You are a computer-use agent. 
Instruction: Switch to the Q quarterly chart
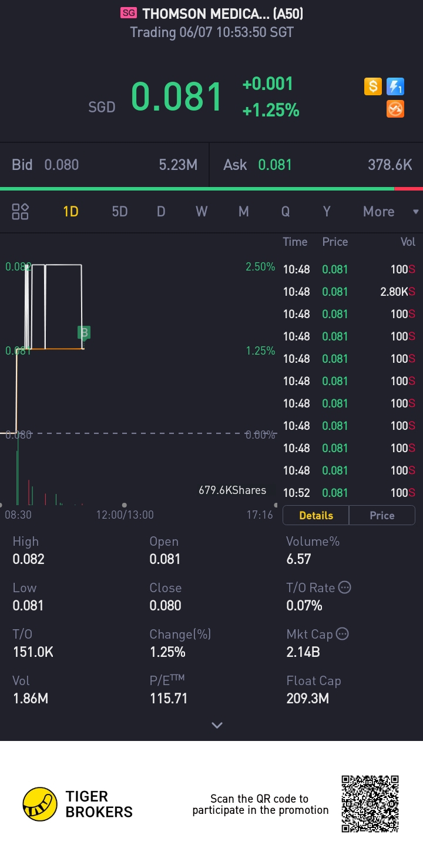286,212
